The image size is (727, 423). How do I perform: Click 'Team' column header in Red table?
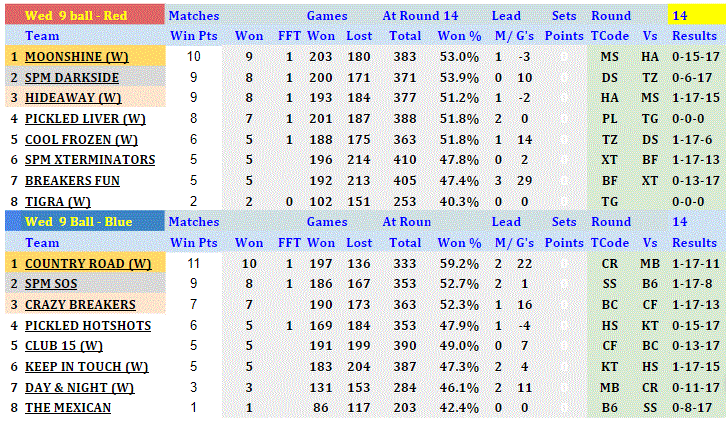click(x=42, y=36)
